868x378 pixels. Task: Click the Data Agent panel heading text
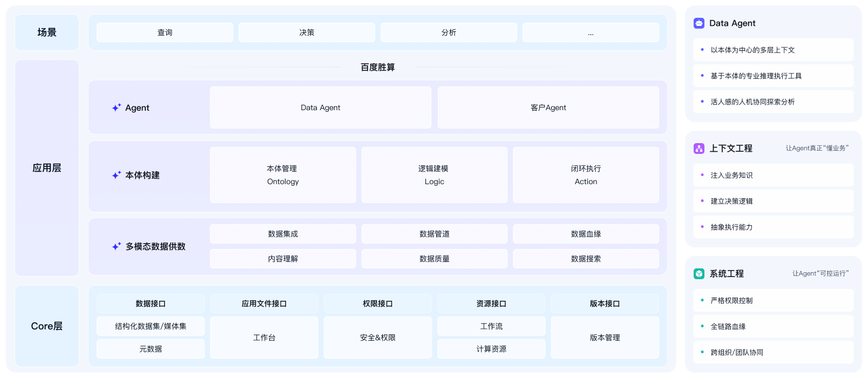click(x=733, y=23)
